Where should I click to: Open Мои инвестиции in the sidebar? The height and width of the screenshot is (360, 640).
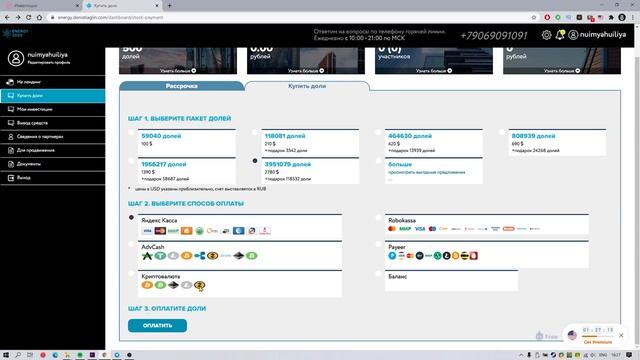tap(53, 109)
